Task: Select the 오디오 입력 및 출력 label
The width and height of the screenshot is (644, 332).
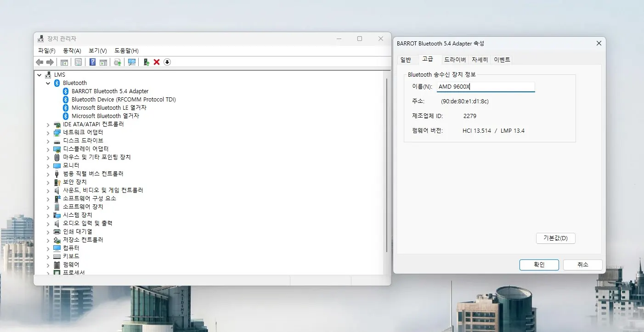Action: [88, 223]
